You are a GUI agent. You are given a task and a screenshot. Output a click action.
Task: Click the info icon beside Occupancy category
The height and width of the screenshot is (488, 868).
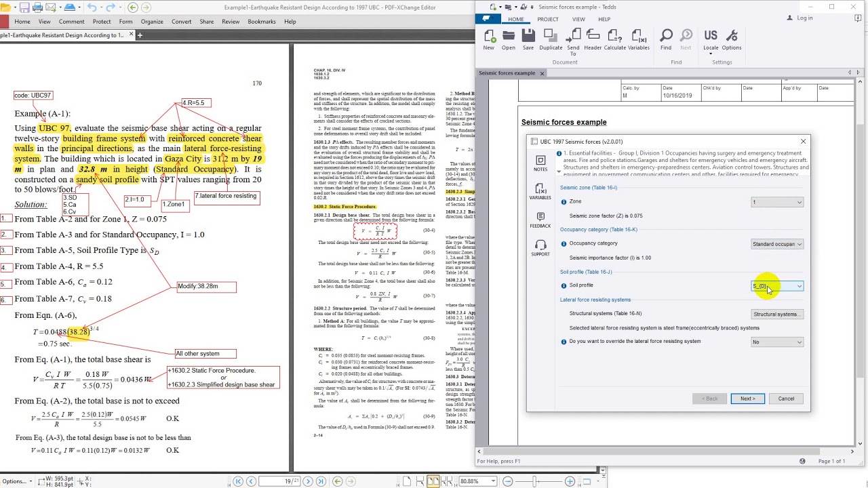click(x=564, y=243)
